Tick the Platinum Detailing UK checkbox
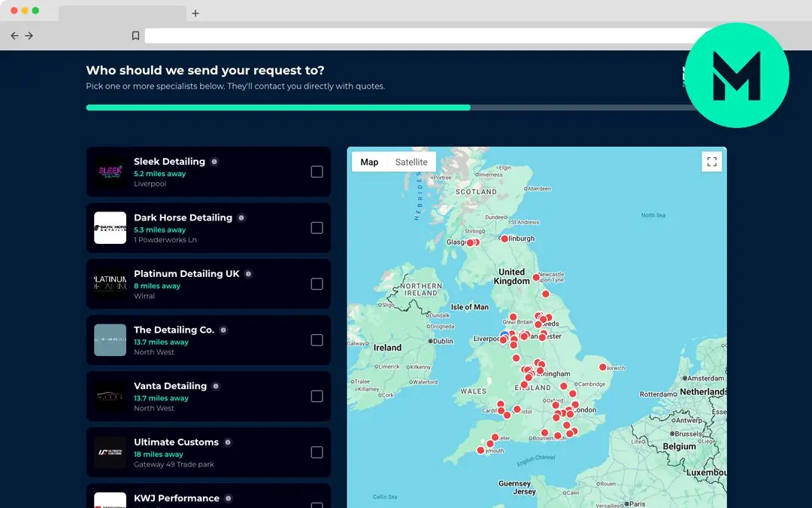 pos(317,284)
